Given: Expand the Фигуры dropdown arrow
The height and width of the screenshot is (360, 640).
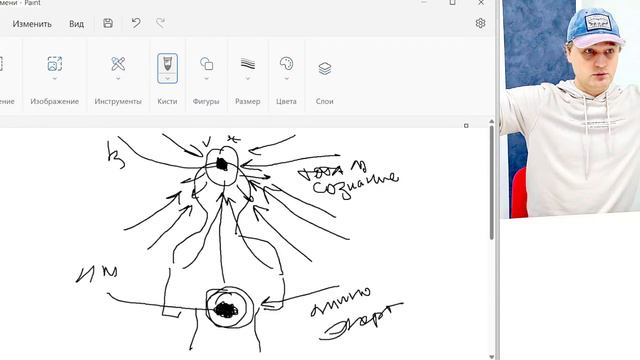Looking at the screenshot, I should (x=206, y=78).
